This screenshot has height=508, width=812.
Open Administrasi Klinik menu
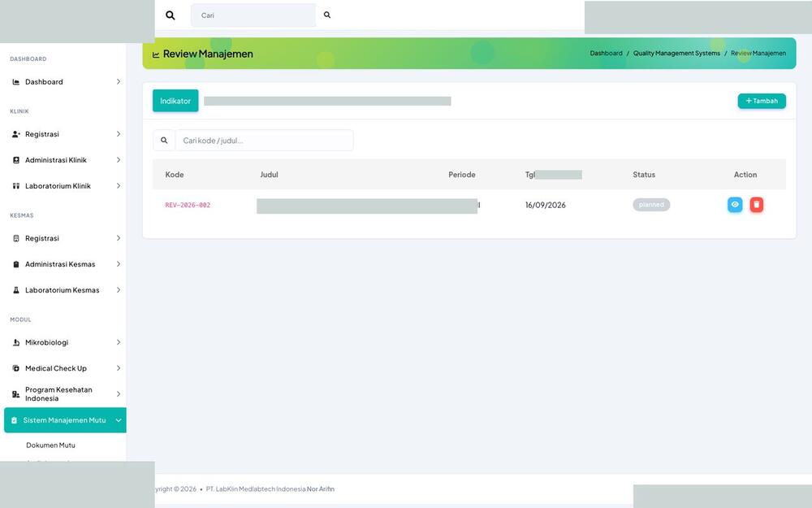(x=66, y=160)
